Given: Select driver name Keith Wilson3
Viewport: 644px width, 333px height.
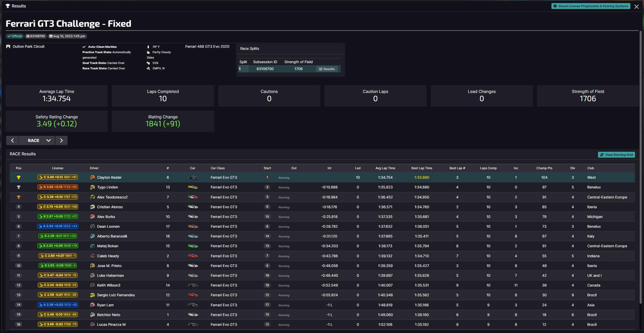Looking at the screenshot, I should [x=109, y=285].
